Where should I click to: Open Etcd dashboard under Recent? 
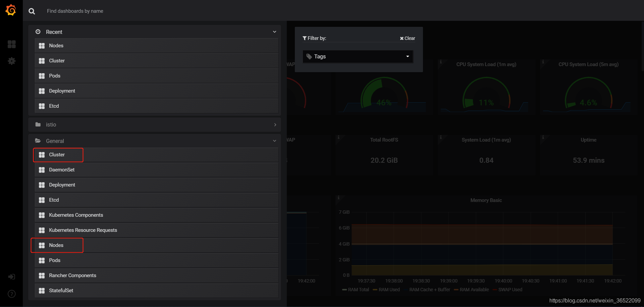point(157,106)
